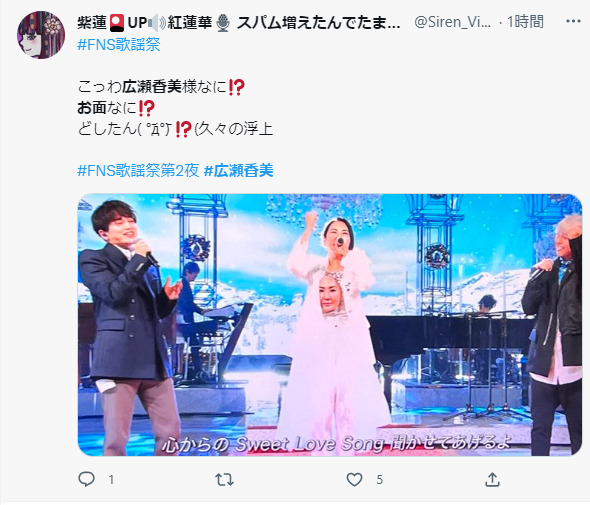
Task: Open the three-dot more options menu
Action: tap(573, 21)
